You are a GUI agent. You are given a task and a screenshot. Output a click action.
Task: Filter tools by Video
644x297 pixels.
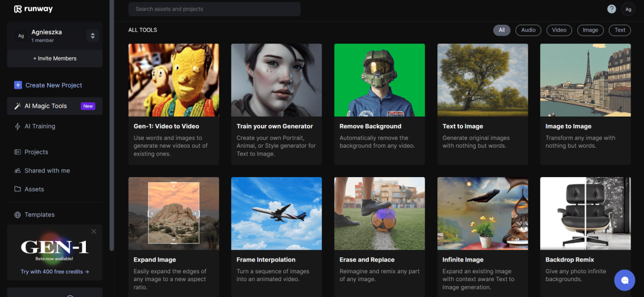(x=559, y=31)
